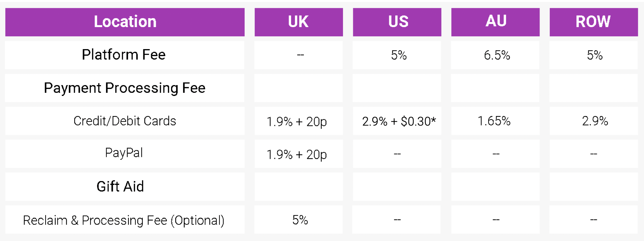Select the ROW column header
The image size is (644, 241).
point(594,22)
